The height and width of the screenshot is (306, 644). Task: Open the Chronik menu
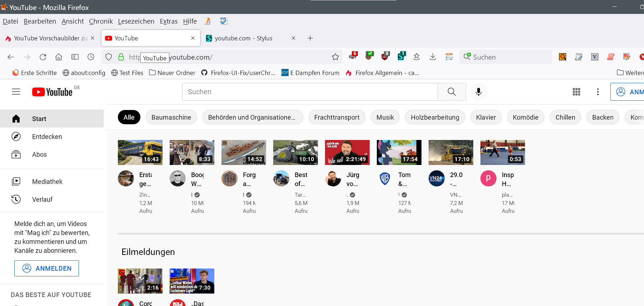pos(101,21)
